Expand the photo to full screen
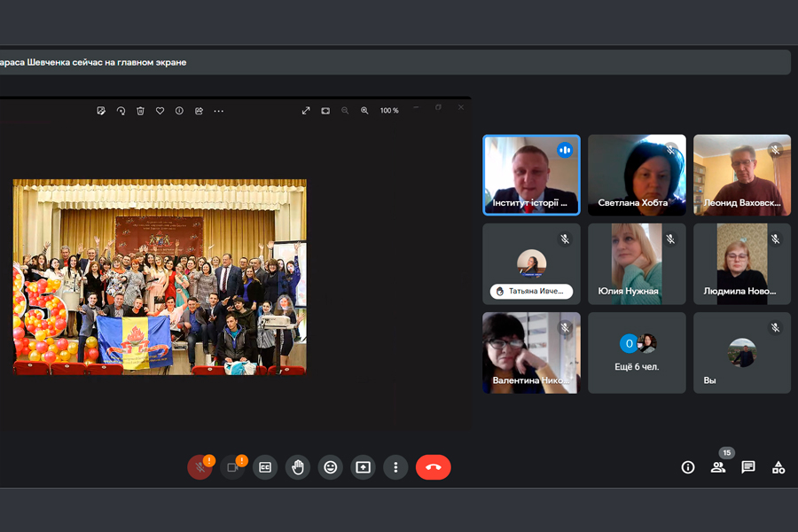798x532 pixels. (x=306, y=111)
